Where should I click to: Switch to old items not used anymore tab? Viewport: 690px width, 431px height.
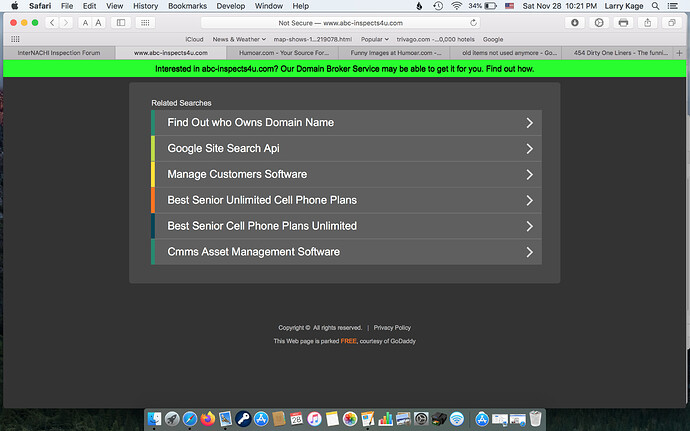[506, 53]
